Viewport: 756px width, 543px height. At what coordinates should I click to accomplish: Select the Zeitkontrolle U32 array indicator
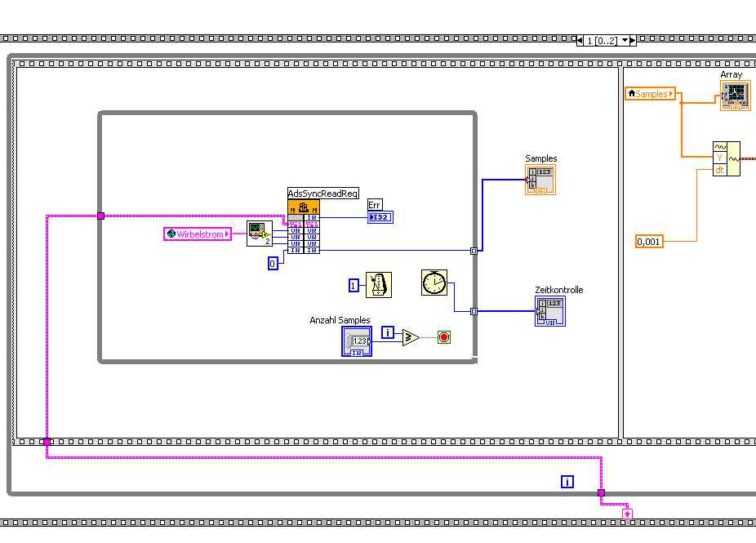click(x=550, y=311)
